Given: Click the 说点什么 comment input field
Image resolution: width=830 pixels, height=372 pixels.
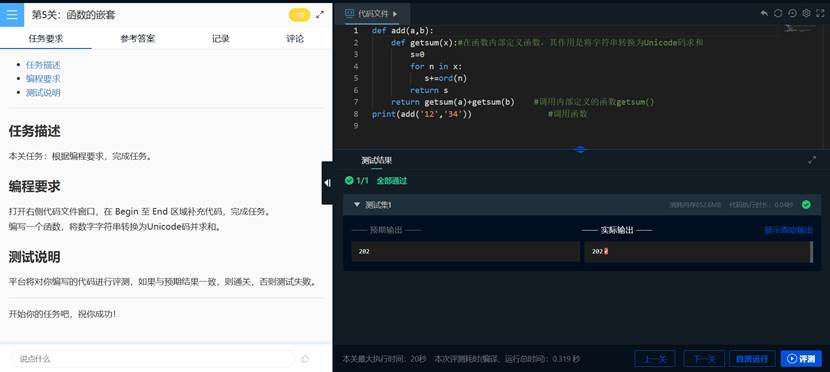Looking at the screenshot, I should pyautogui.click(x=152, y=358).
